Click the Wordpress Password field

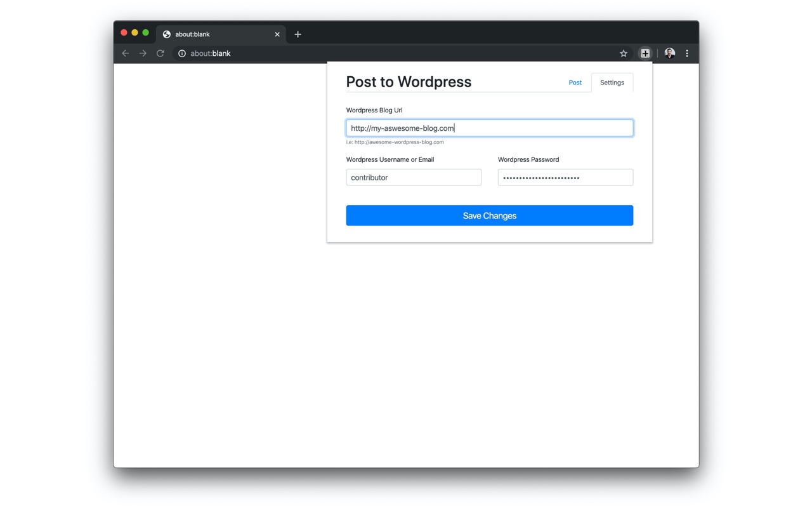(x=565, y=177)
